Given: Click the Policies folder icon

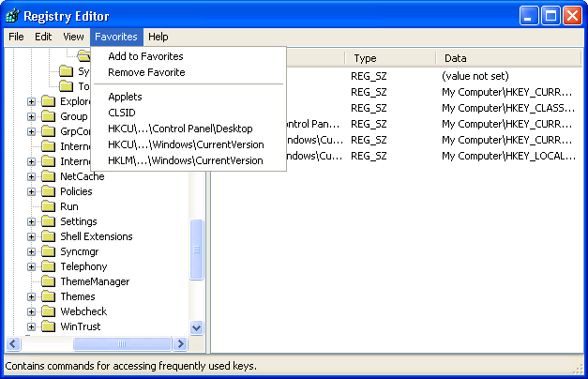Looking at the screenshot, I should [48, 191].
